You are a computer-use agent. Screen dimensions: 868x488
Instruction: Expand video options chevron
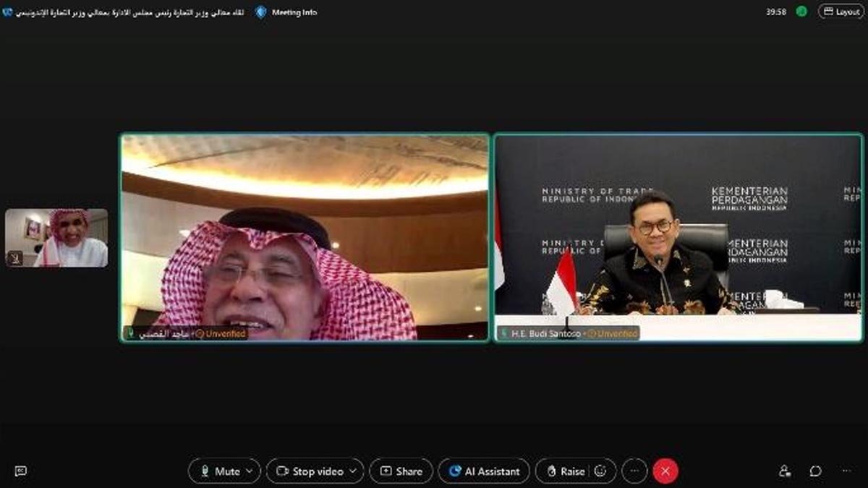(x=354, y=471)
